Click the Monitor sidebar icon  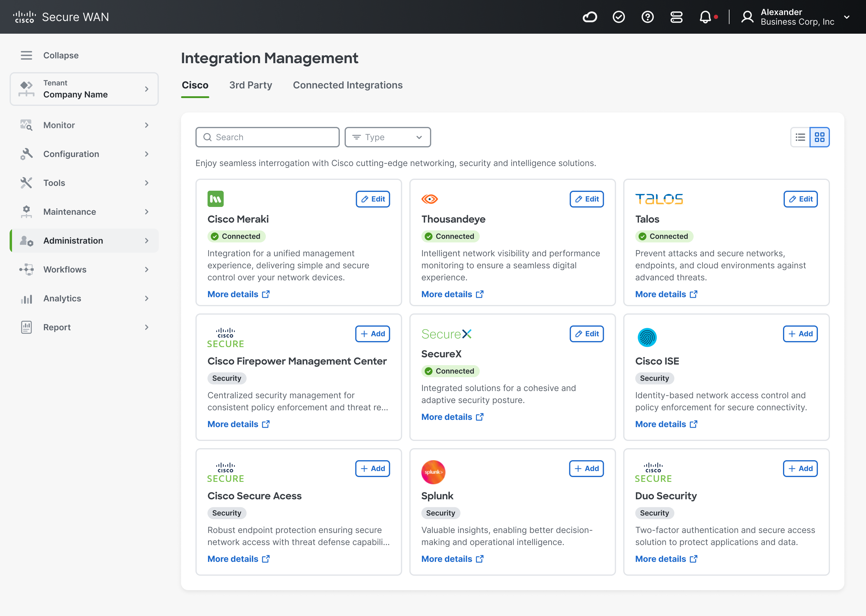[26, 125]
